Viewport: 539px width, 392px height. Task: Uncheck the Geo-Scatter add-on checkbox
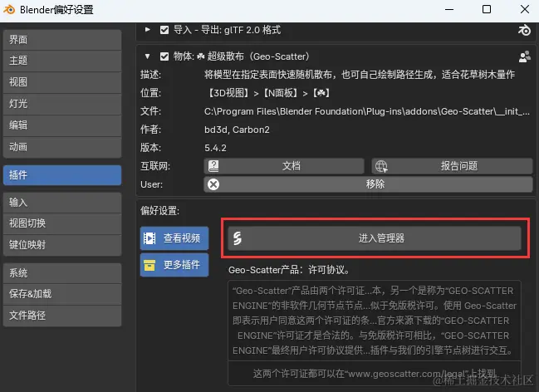click(x=164, y=56)
